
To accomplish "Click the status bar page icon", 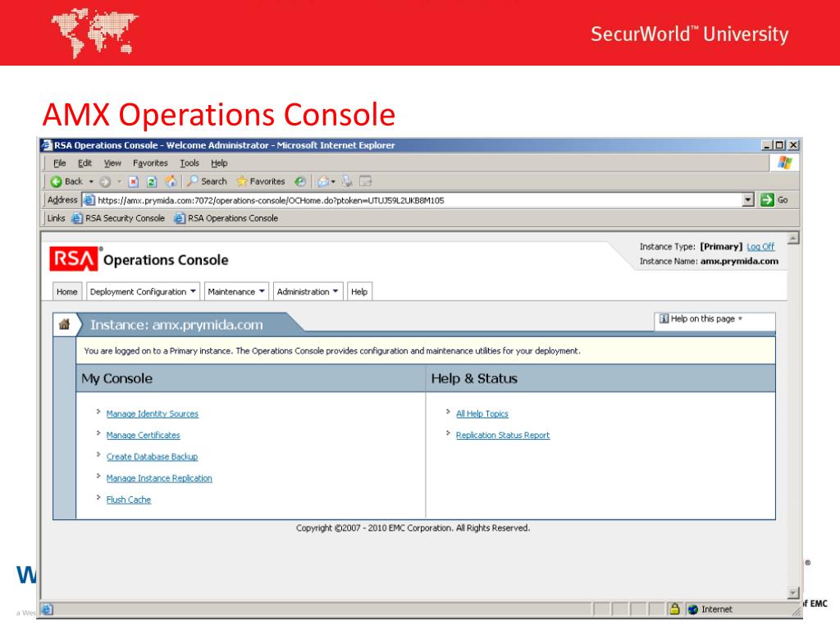I will pos(47,609).
